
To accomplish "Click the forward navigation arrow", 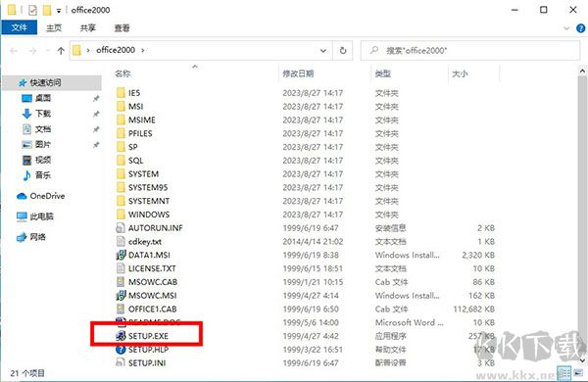I will click(33, 51).
